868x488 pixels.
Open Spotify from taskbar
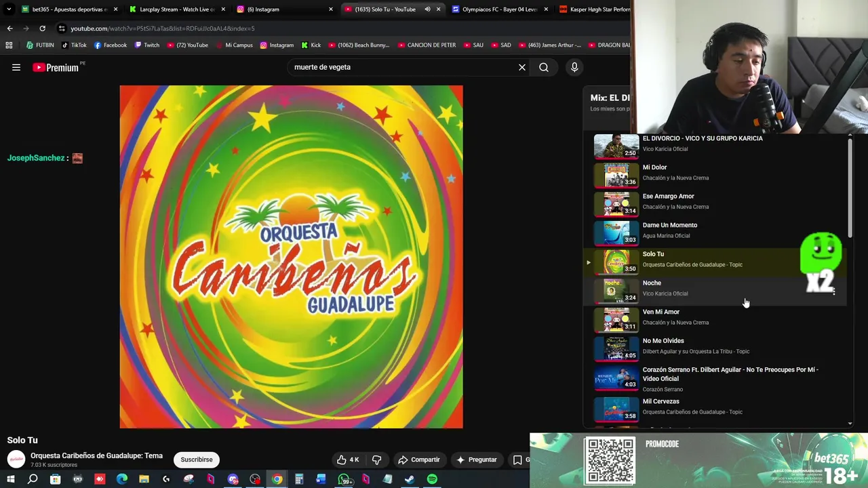(432, 479)
